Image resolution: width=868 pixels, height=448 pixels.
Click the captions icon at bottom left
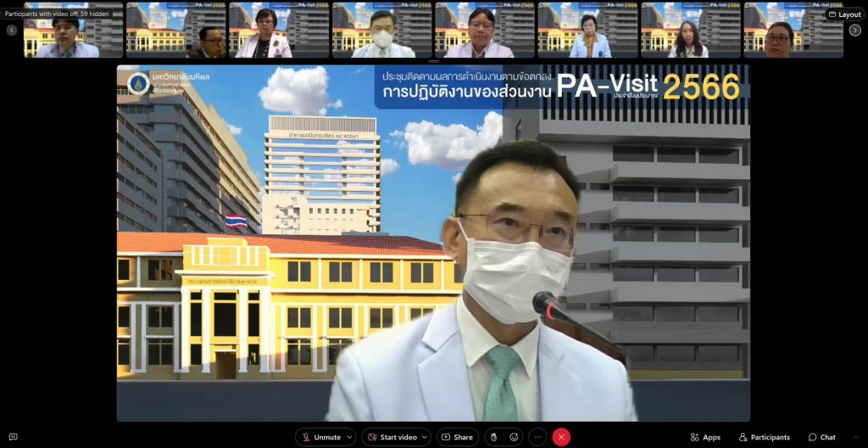coord(13,437)
